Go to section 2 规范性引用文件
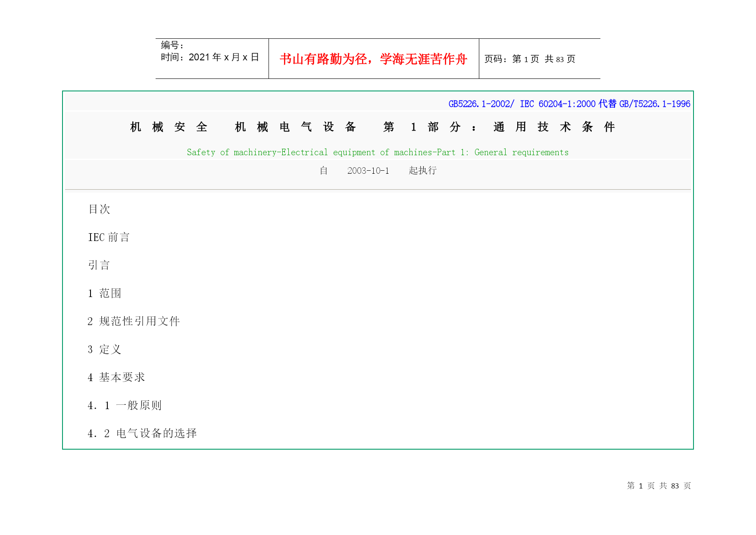The height and width of the screenshot is (535, 756). [x=134, y=321]
